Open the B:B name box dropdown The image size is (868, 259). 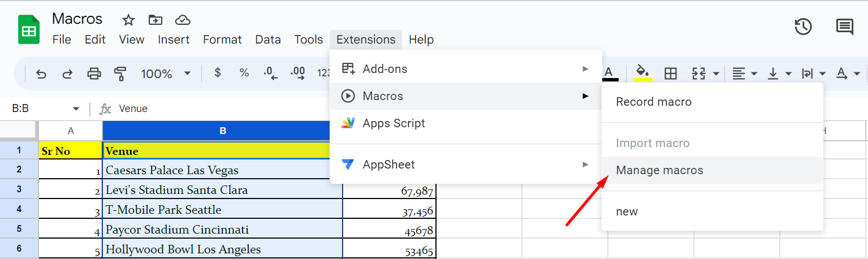coord(76,109)
